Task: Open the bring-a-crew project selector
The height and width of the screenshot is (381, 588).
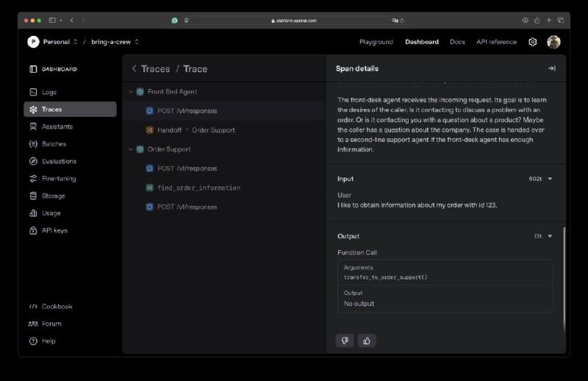Action: 115,42
